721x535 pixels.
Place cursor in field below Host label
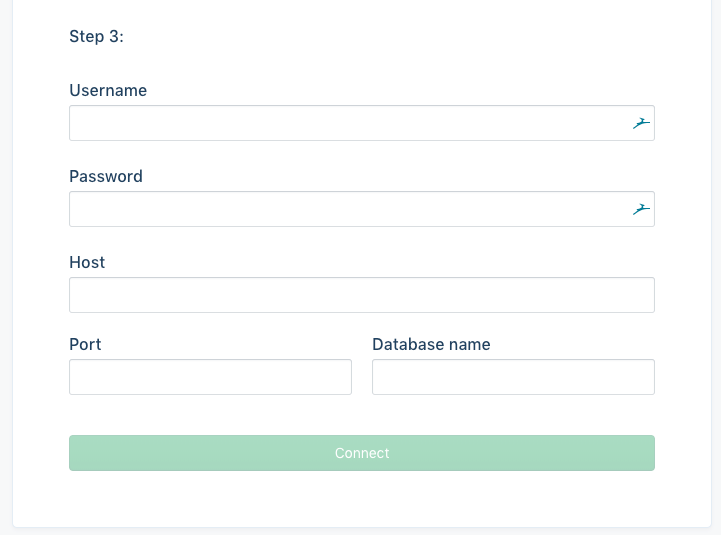[x=361, y=295]
